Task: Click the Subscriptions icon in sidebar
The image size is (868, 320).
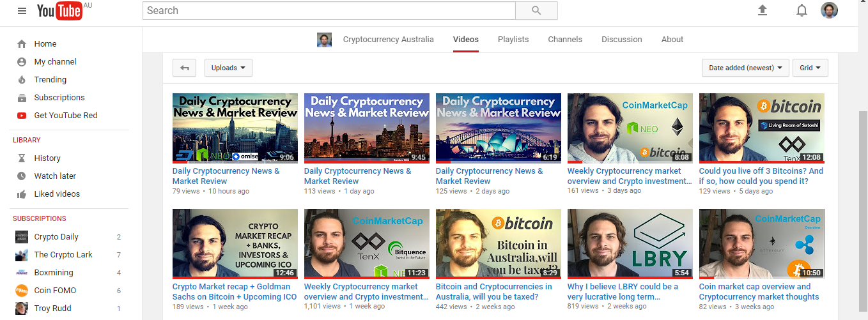Action: click(x=22, y=98)
